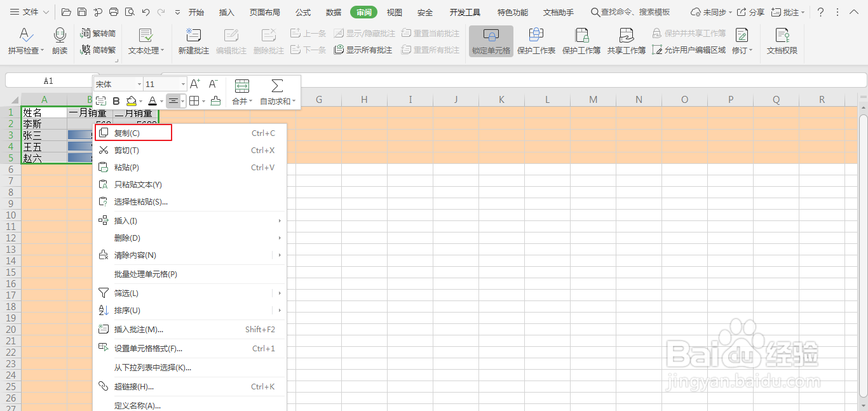Viewport: 868px width, 411px height.
Task: Switch to the 开发工具 tab
Action: [x=465, y=12]
